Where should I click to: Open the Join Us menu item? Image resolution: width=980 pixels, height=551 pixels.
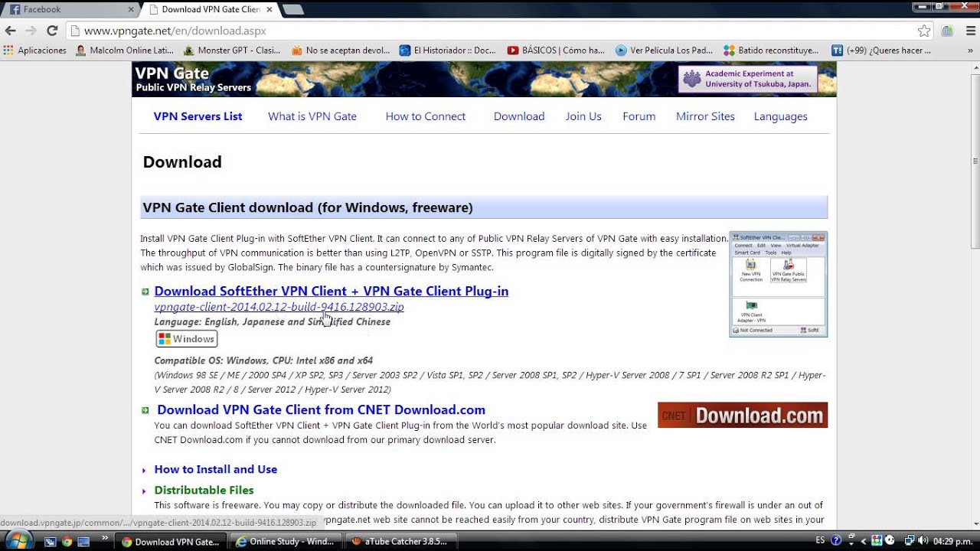(583, 116)
